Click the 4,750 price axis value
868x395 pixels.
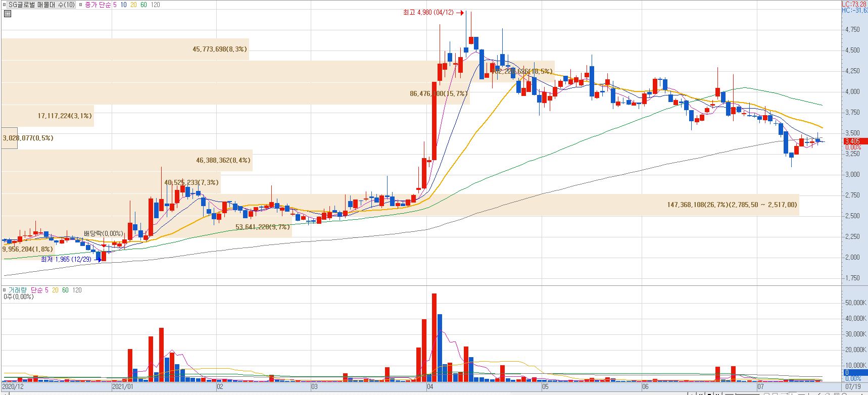click(x=852, y=30)
